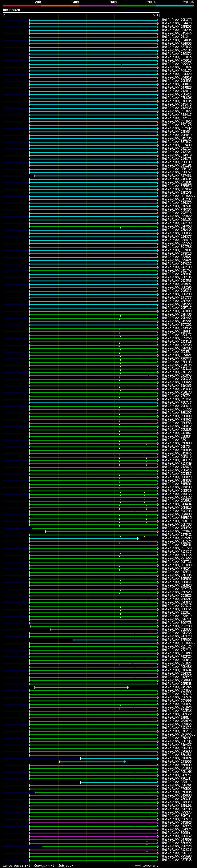
Task: Click the cyan =100char scale bar legend
Action: click(137, 866)
